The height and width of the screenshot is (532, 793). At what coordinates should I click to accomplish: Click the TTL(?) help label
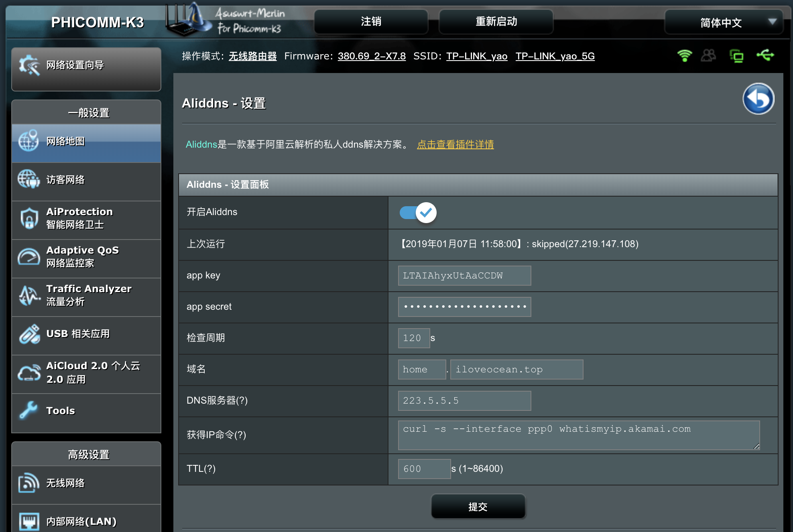pos(201,469)
